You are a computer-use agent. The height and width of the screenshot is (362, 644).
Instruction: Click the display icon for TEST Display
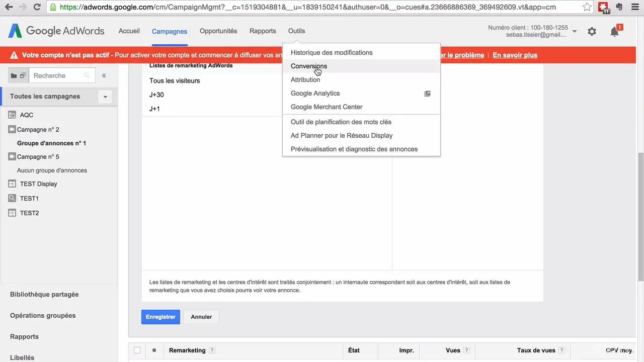tap(13, 184)
